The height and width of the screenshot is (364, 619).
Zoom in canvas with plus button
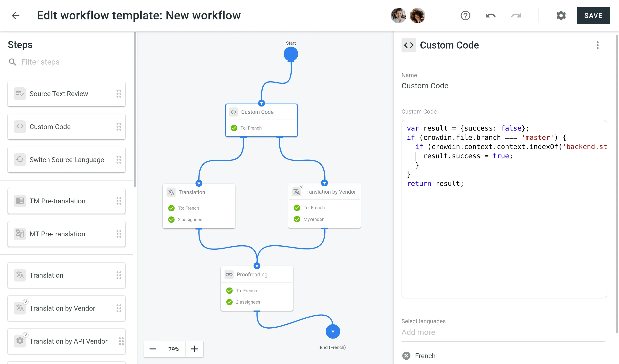click(194, 349)
